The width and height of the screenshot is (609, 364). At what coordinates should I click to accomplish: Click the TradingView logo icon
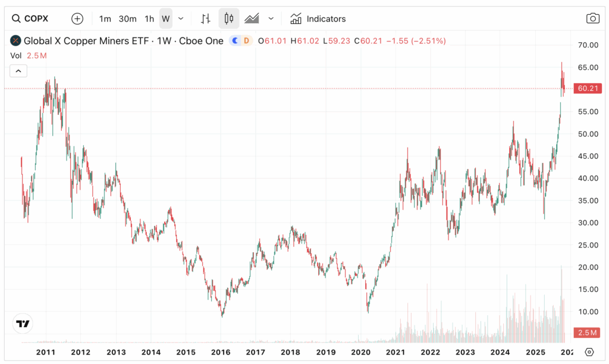point(23,324)
